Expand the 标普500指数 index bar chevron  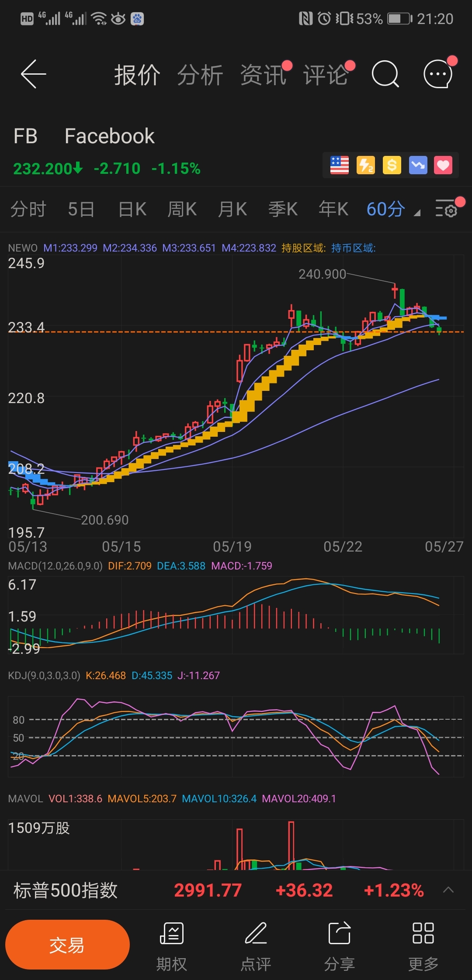pos(448,890)
